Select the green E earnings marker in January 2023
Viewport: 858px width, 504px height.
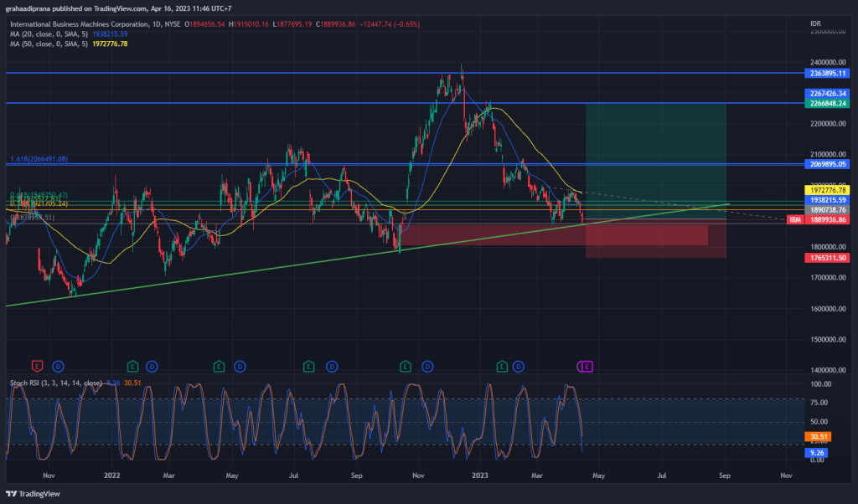point(502,366)
